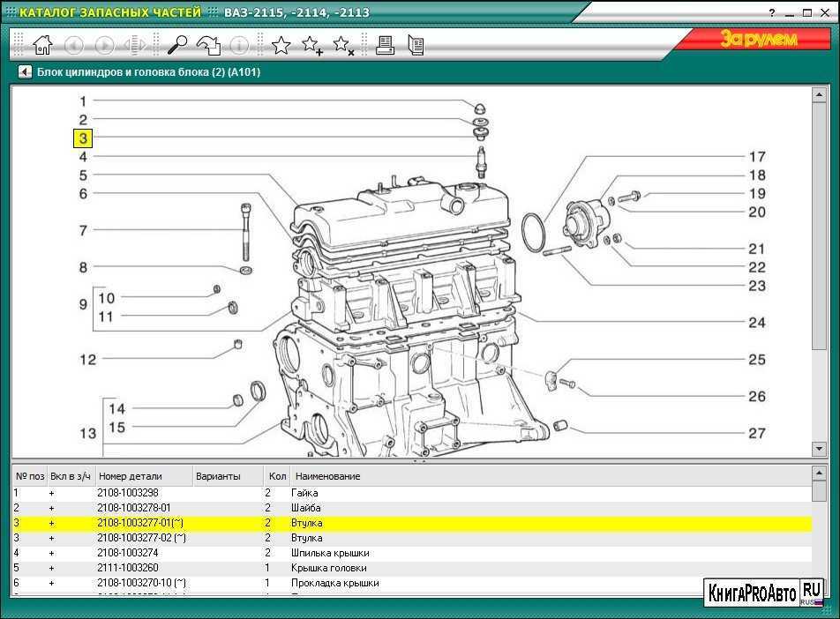This screenshot has height=619, width=840.
Task: Click the back arrow beside section title
Action: 25,71
